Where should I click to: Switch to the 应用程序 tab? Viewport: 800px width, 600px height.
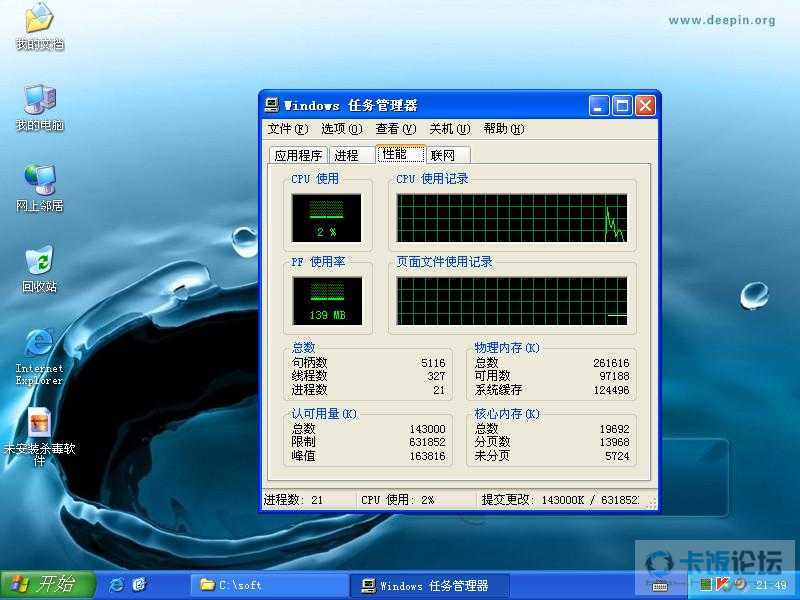click(298, 155)
